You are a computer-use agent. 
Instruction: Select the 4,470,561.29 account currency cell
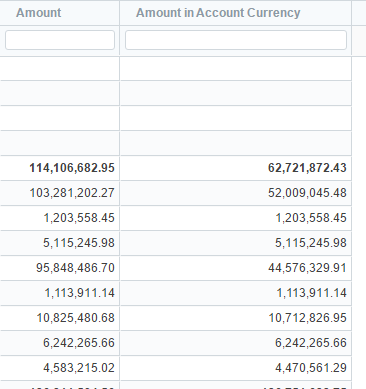click(x=236, y=368)
